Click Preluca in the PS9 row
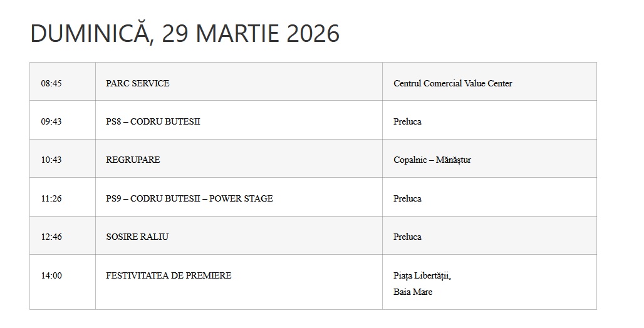This screenshot has width=644, height=328. tap(407, 198)
